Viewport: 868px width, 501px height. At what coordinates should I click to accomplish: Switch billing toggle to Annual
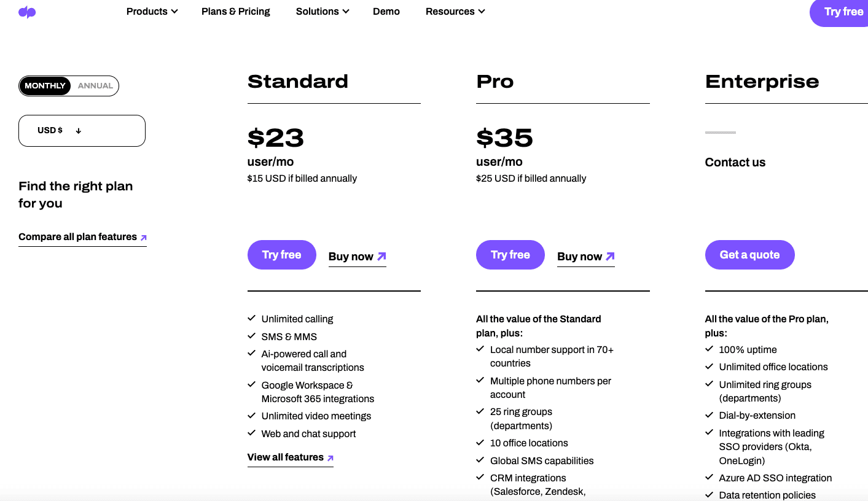click(x=95, y=86)
